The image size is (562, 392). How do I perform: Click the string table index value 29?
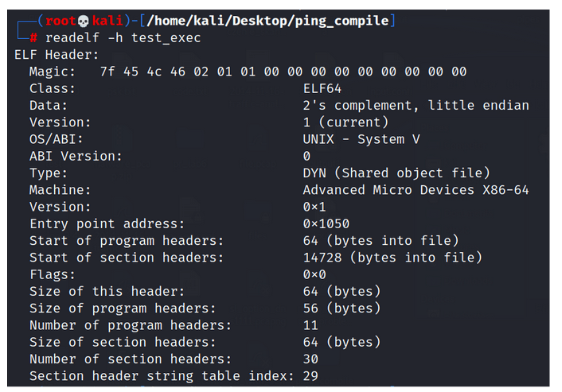pyautogui.click(x=310, y=376)
